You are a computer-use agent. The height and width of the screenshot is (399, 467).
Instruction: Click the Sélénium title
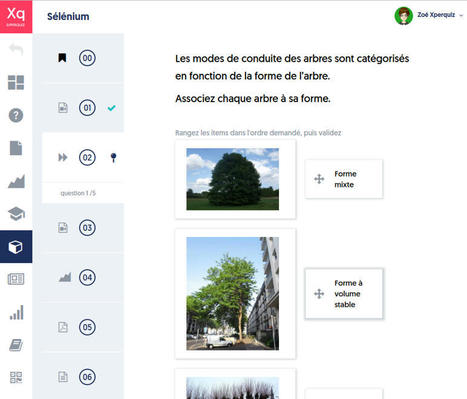(68, 16)
